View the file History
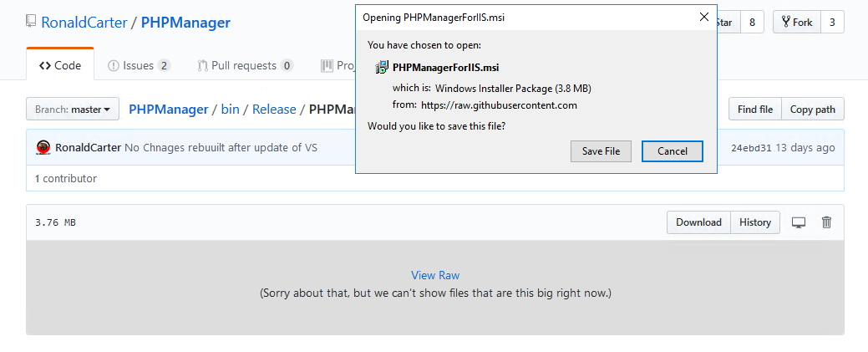868x352 pixels. 755,222
